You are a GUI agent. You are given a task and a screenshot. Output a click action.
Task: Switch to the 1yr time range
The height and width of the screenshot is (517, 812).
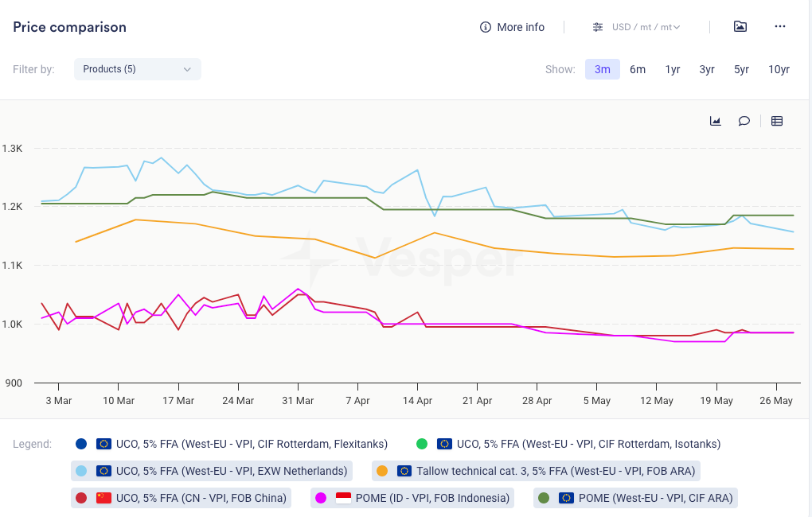673,69
